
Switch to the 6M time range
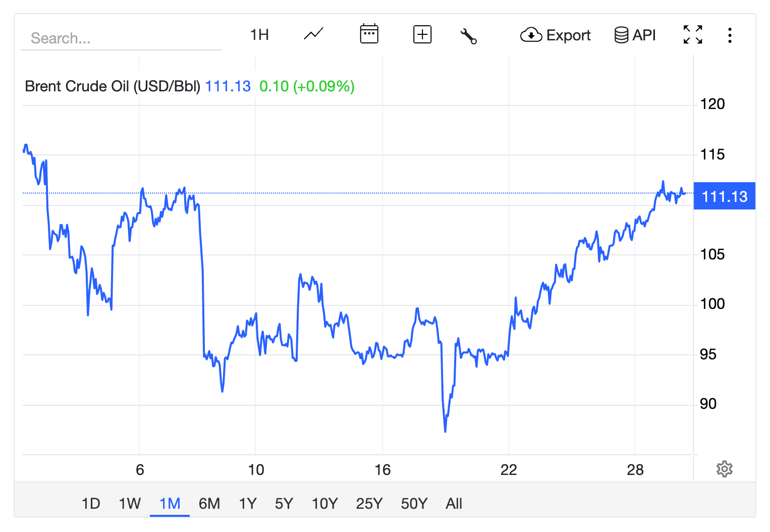[x=209, y=504]
